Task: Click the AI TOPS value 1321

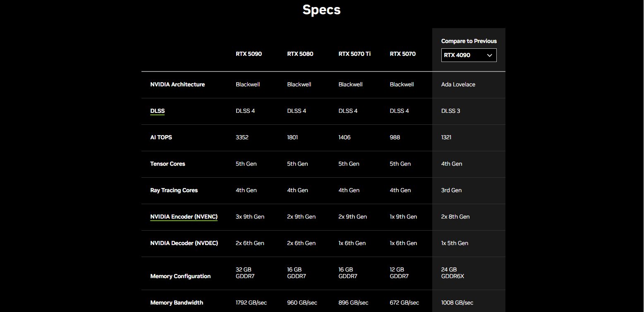Action: [x=446, y=137]
